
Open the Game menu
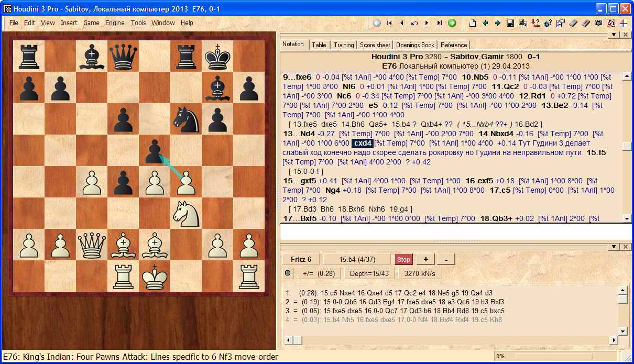pos(91,23)
